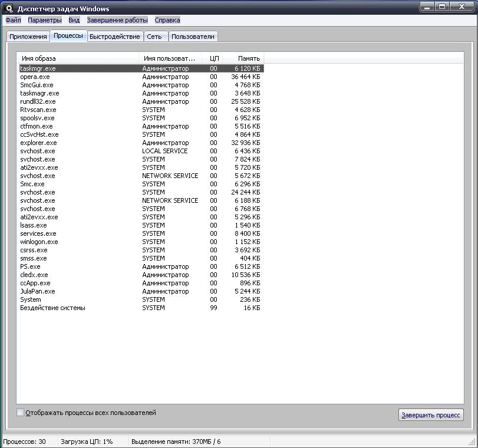The height and width of the screenshot is (448, 478).
Task: Switch to the Сеть tab
Action: click(154, 37)
